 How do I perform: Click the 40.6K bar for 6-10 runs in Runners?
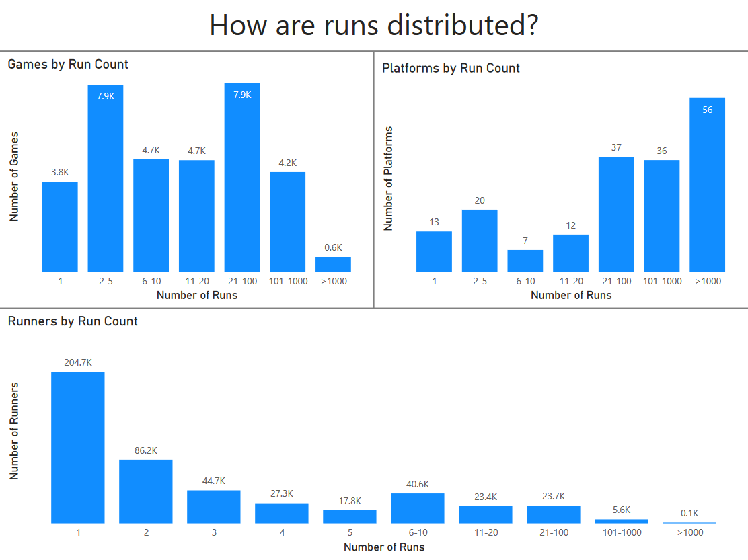(x=418, y=508)
